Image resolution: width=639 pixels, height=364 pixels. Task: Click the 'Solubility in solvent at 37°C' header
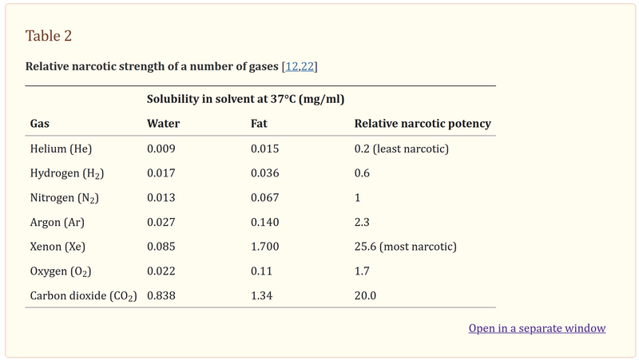coord(250,99)
